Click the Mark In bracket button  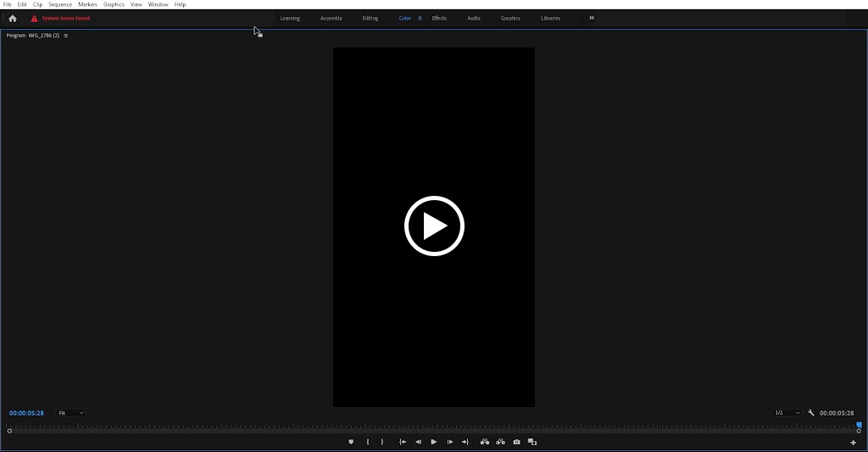pos(367,442)
